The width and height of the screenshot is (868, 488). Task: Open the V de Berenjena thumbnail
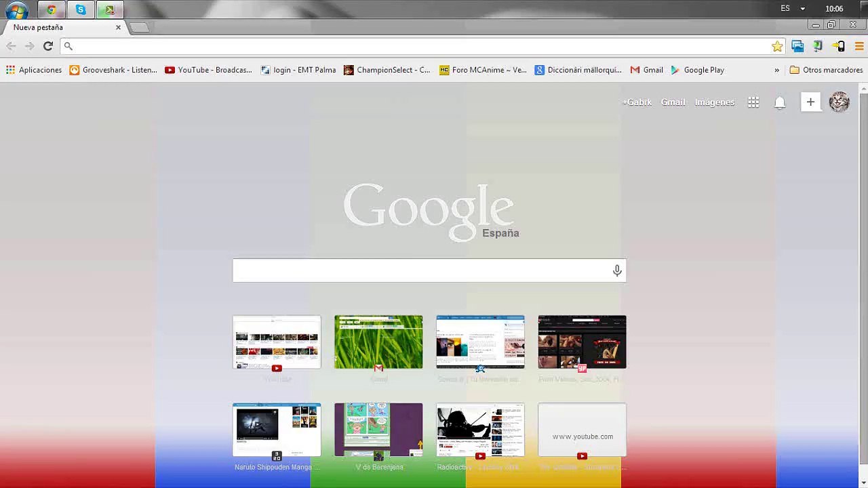point(378,430)
